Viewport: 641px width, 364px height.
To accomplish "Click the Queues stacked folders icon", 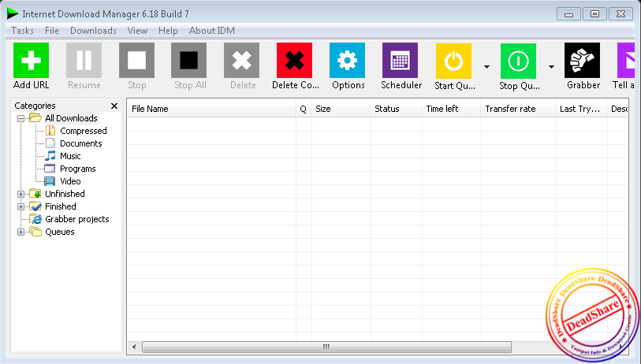I will 35,232.
